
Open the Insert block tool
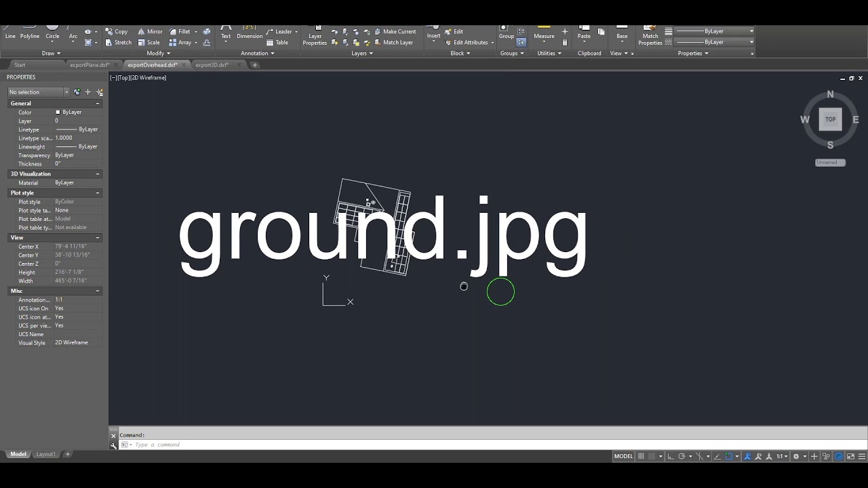(433, 33)
